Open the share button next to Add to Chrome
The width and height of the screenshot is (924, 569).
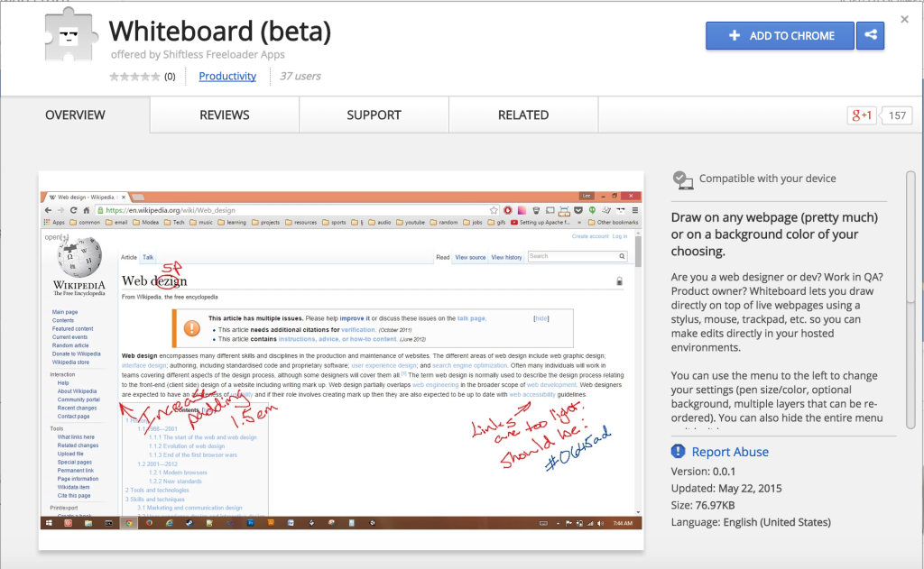(x=871, y=35)
